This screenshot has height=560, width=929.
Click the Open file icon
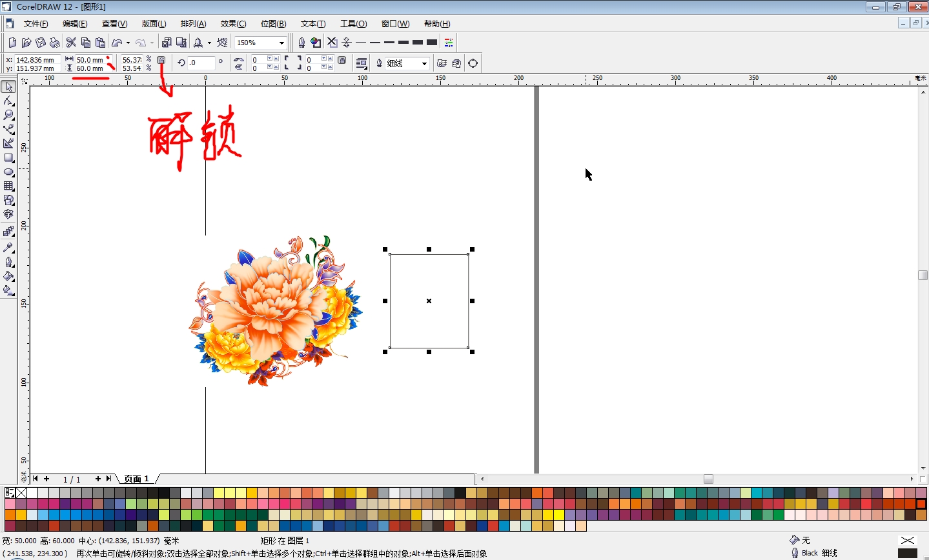[x=26, y=43]
